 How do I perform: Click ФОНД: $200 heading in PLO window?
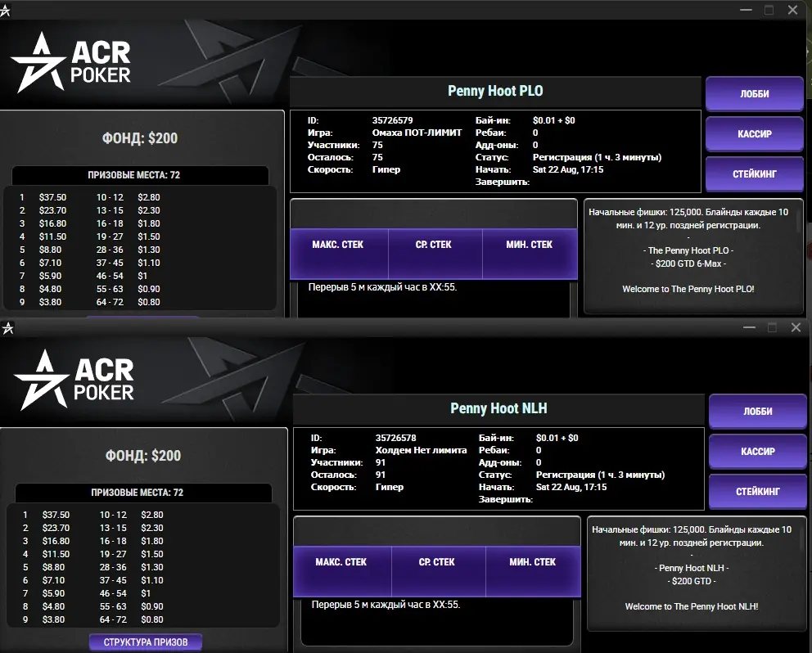click(x=140, y=138)
